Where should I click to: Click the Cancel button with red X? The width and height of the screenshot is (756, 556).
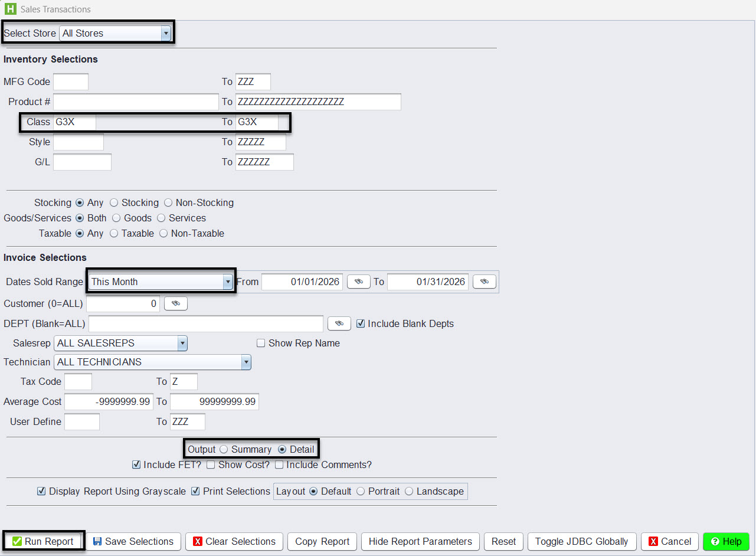click(x=670, y=541)
